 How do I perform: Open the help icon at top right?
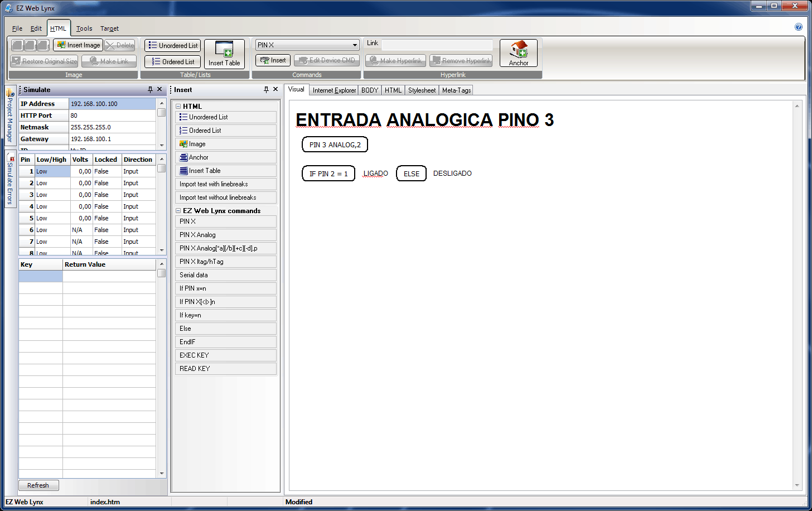[x=798, y=27]
